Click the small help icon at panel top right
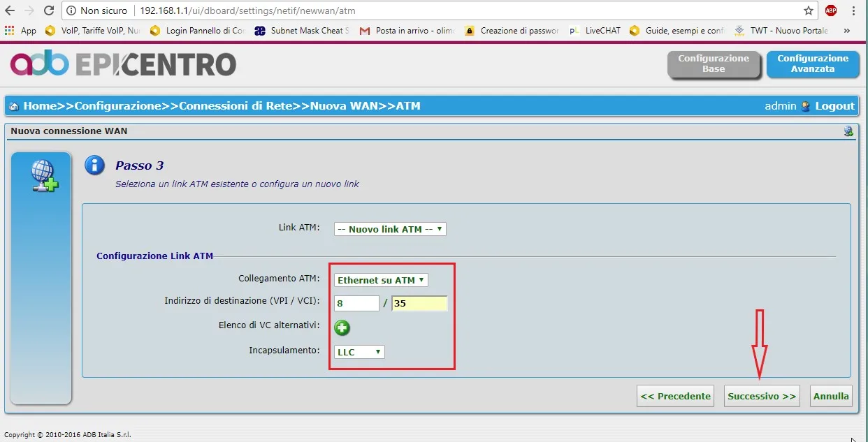Viewport: 868px width, 442px height. [848, 131]
